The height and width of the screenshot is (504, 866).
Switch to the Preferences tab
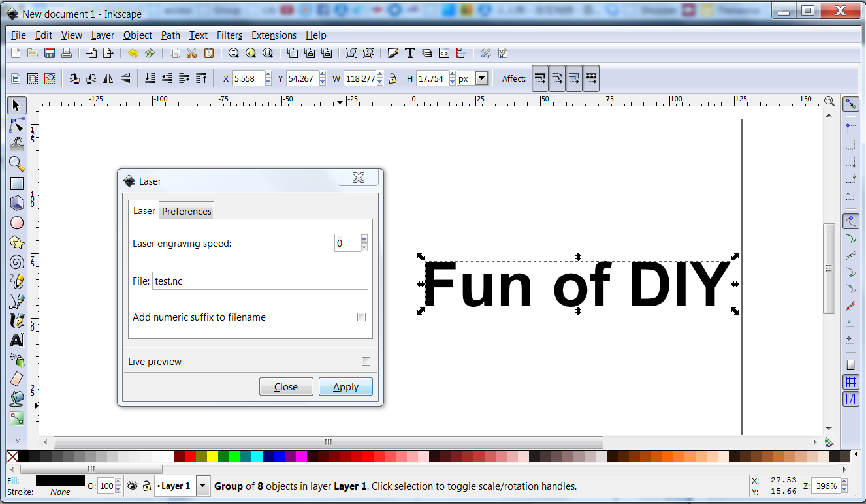pyautogui.click(x=187, y=211)
